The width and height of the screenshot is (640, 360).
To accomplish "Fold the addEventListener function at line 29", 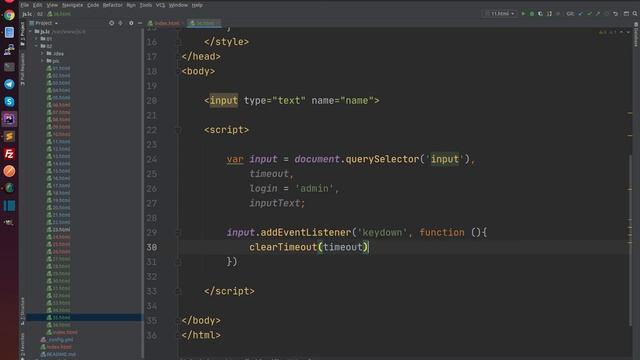I will coord(178,233).
